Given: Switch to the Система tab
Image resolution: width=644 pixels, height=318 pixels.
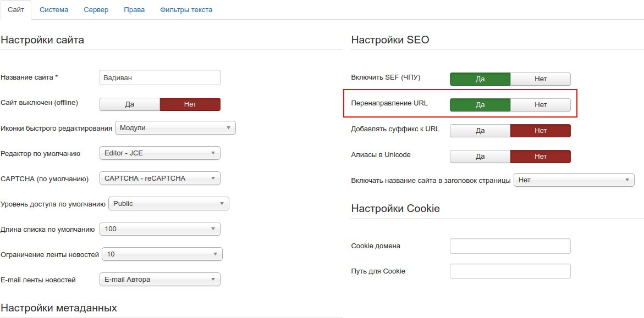Looking at the screenshot, I should click(x=54, y=9).
